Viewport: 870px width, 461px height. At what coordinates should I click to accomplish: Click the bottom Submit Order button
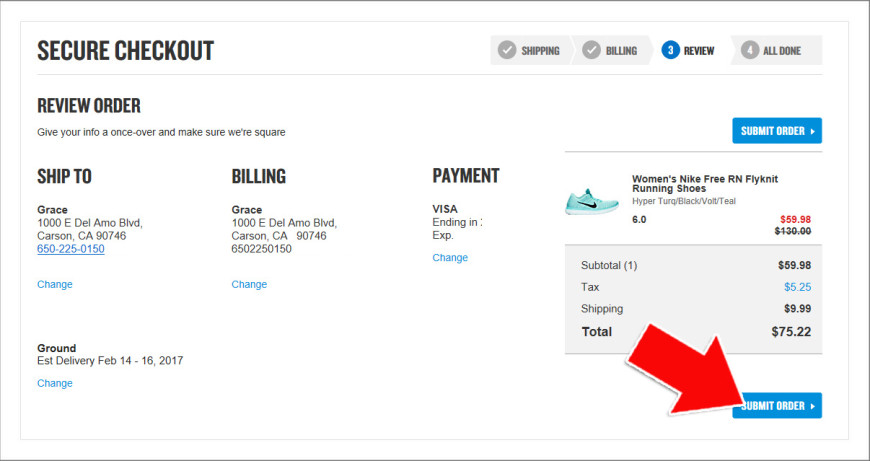777,406
